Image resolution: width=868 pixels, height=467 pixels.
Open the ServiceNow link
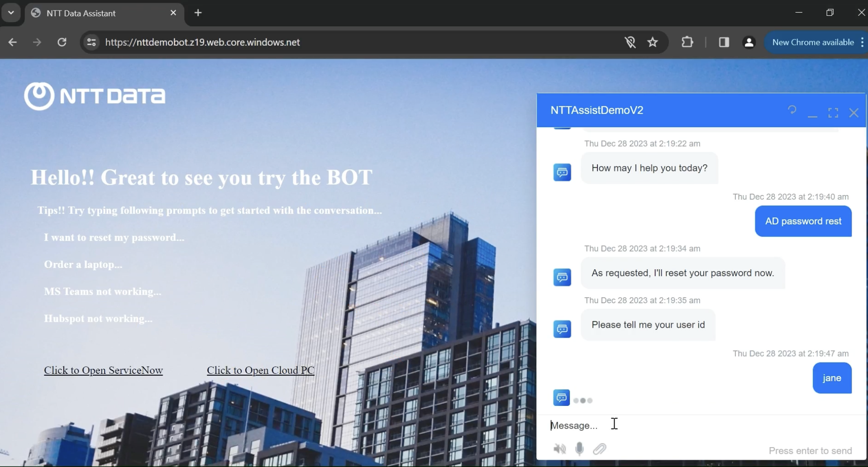click(x=103, y=370)
